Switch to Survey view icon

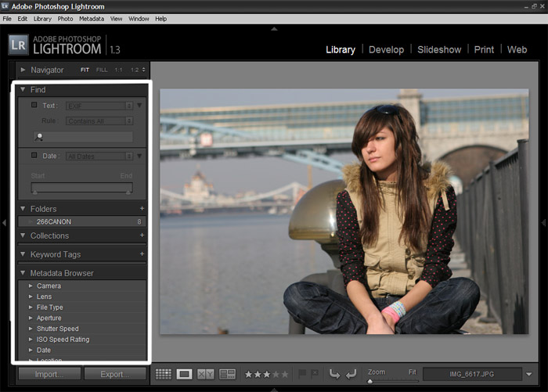pos(227,374)
